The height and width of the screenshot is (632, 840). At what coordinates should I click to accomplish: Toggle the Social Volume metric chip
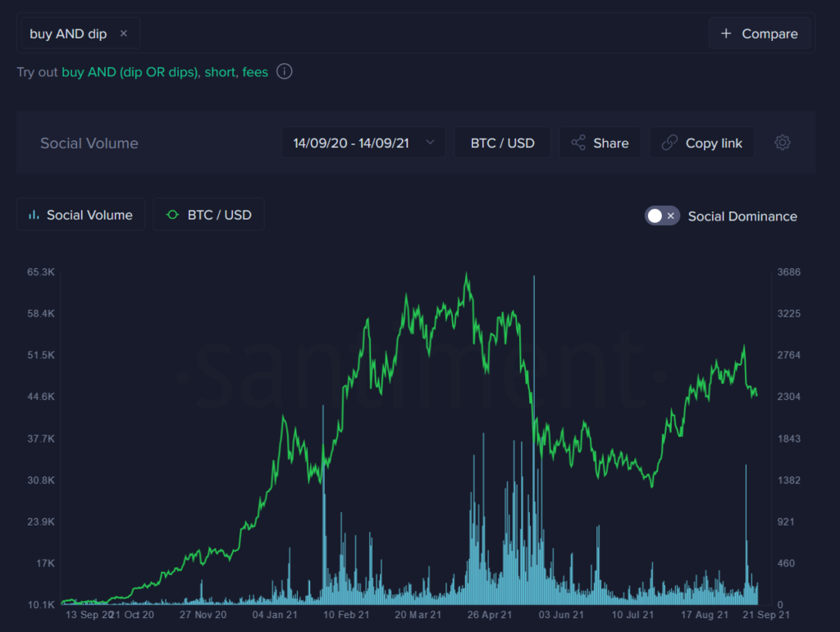pyautogui.click(x=81, y=215)
